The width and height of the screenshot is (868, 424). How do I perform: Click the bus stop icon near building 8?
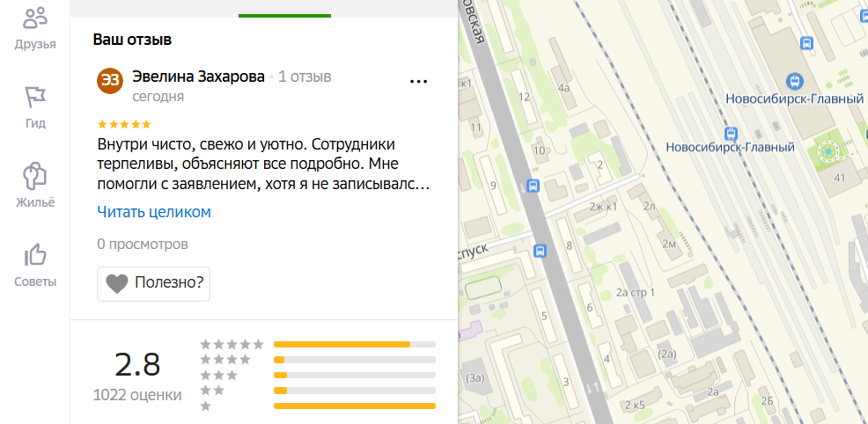pyautogui.click(x=540, y=252)
